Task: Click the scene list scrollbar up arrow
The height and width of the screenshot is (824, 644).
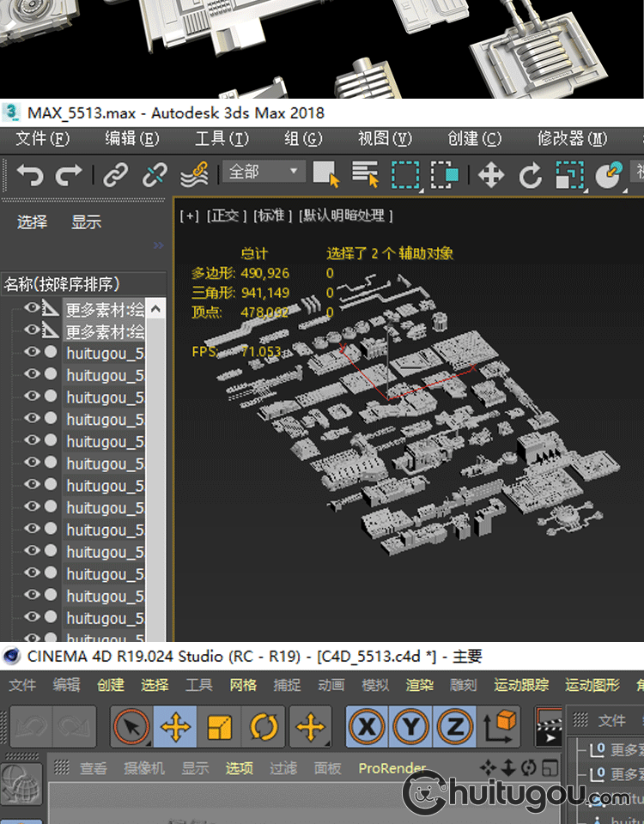Action: pyautogui.click(x=156, y=309)
